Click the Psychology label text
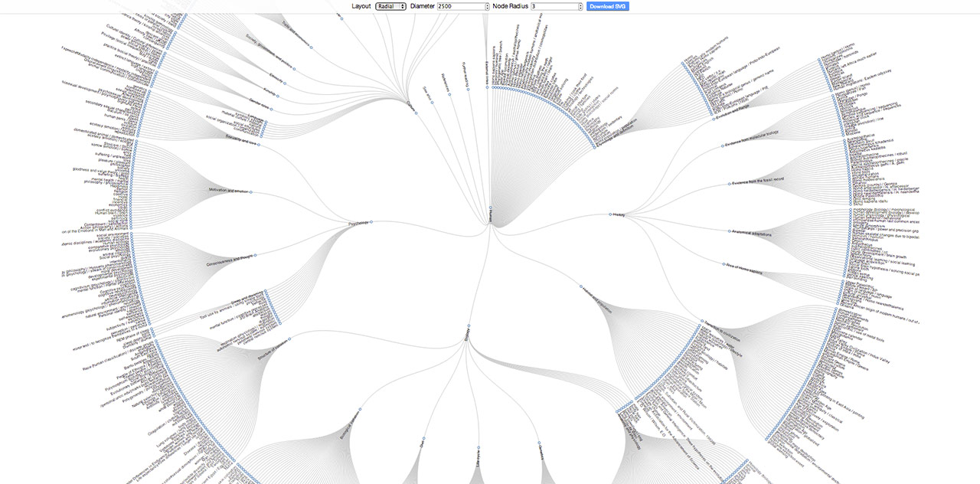The width and height of the screenshot is (980, 484). pyautogui.click(x=358, y=224)
